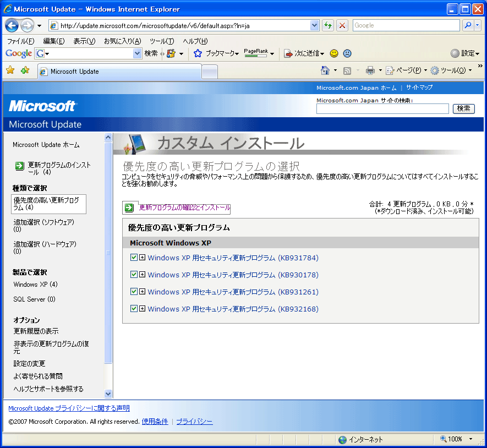Open the Print button dropdown arrow
The height and width of the screenshot is (448, 487).
[380, 70]
